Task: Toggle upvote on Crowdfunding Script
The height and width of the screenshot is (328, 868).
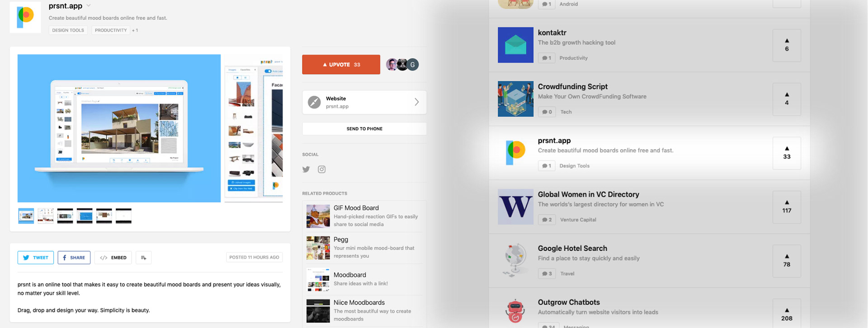Action: [787, 99]
